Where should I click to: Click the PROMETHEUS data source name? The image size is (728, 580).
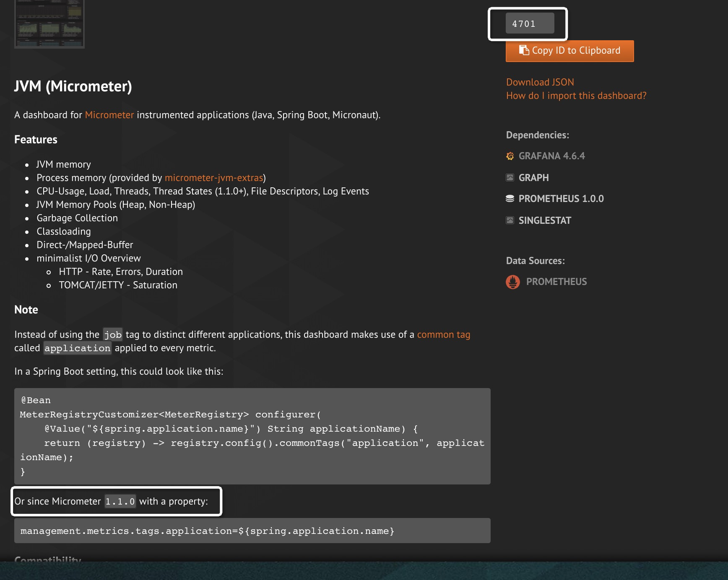[x=556, y=282]
